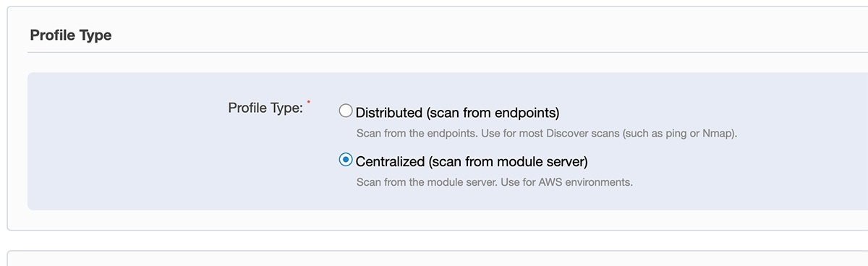Click empty blue panel area left of the field label
The height and width of the screenshot is (266, 868).
pyautogui.click(x=123, y=141)
